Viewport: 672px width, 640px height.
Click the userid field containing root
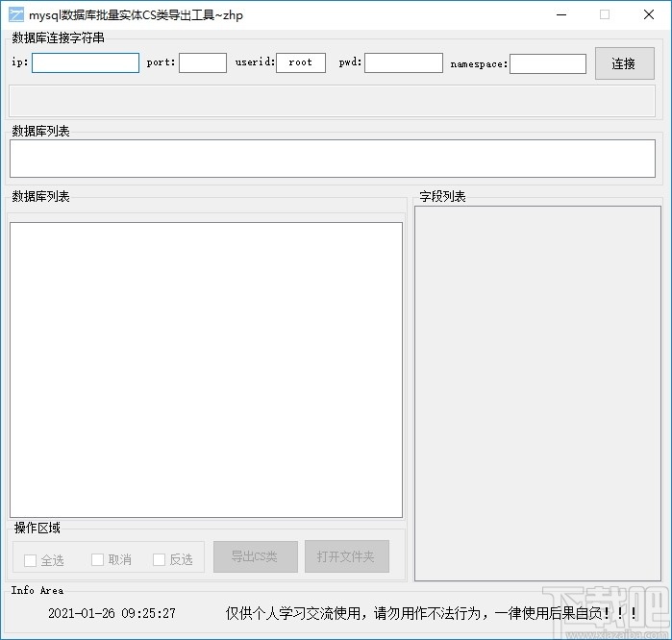coord(300,63)
